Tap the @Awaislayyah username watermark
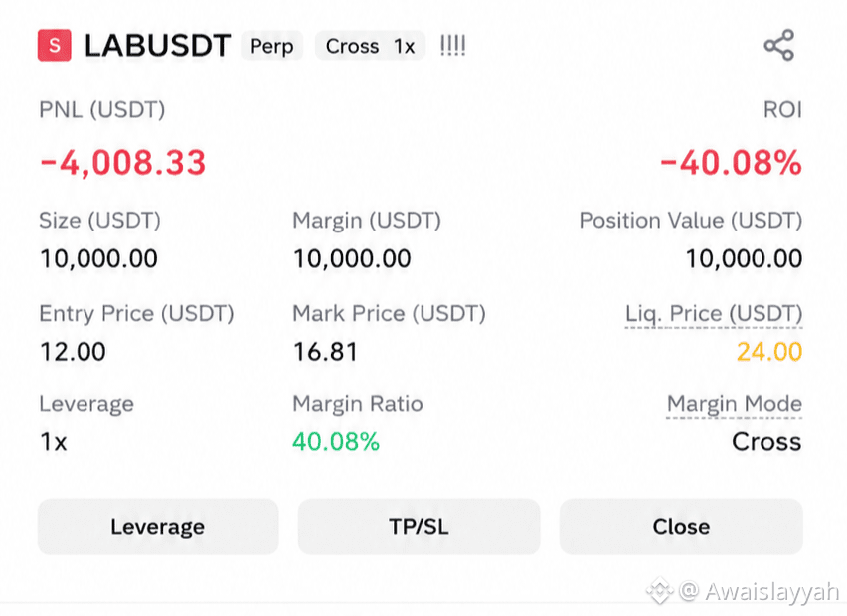 (x=759, y=592)
